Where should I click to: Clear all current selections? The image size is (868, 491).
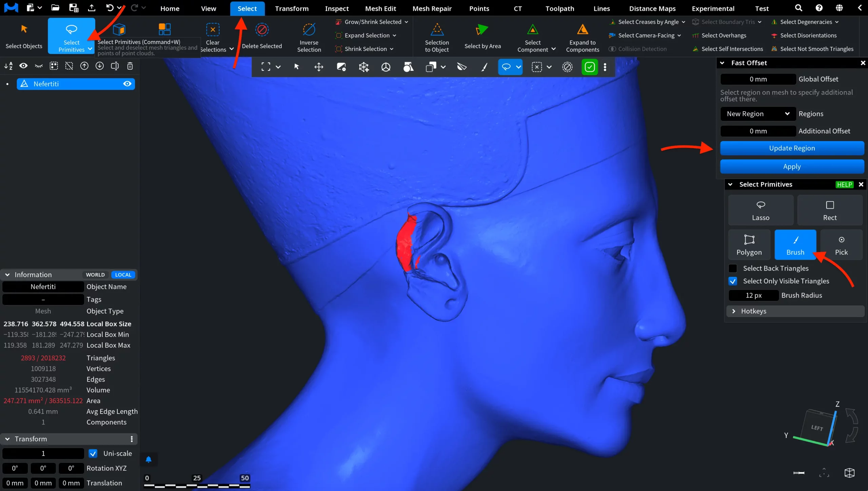[x=213, y=36]
